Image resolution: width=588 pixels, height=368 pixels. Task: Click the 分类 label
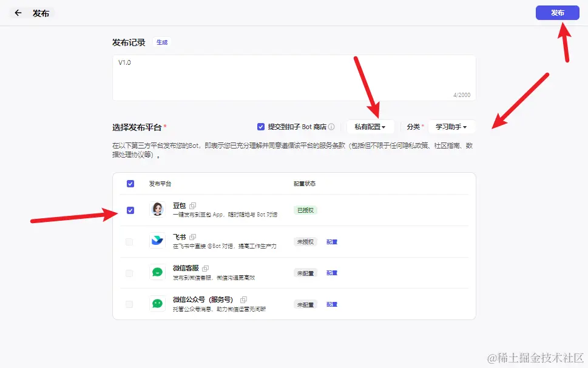click(413, 127)
